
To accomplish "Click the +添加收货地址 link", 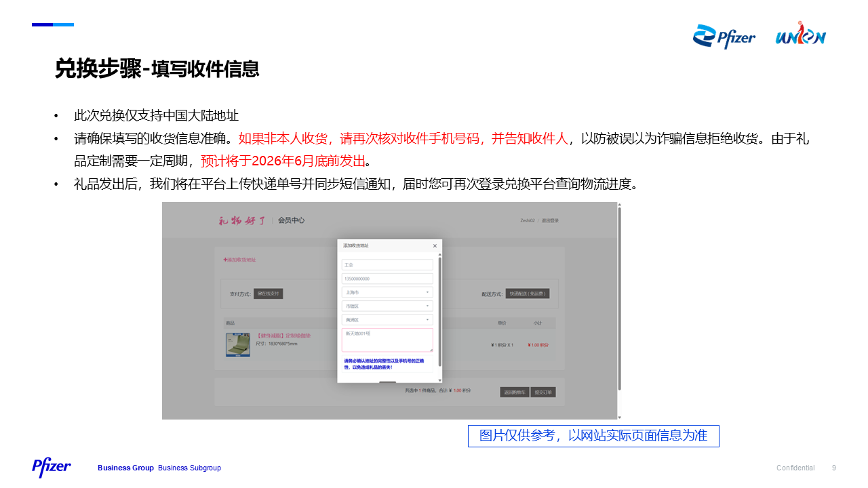I will pos(239,260).
